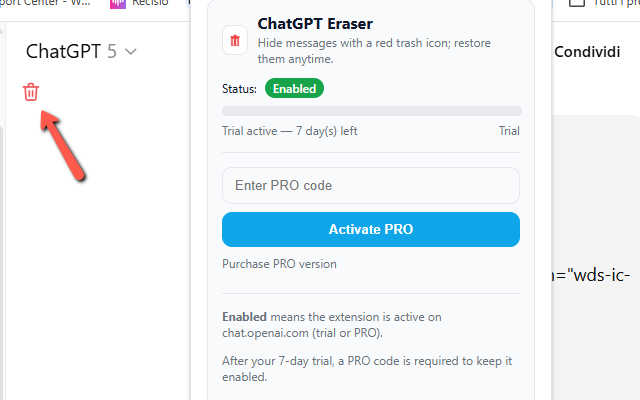Click the Trial label beside progress info
The image size is (640, 400).
(x=508, y=131)
